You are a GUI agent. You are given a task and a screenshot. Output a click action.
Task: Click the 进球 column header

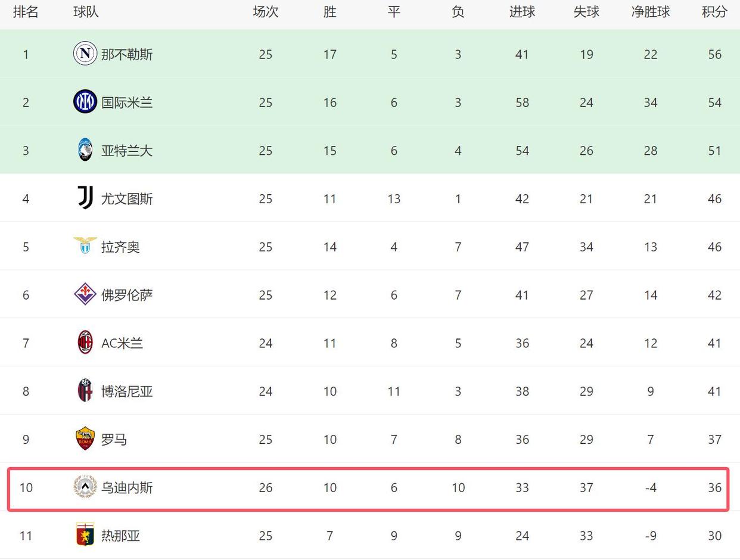522,12
